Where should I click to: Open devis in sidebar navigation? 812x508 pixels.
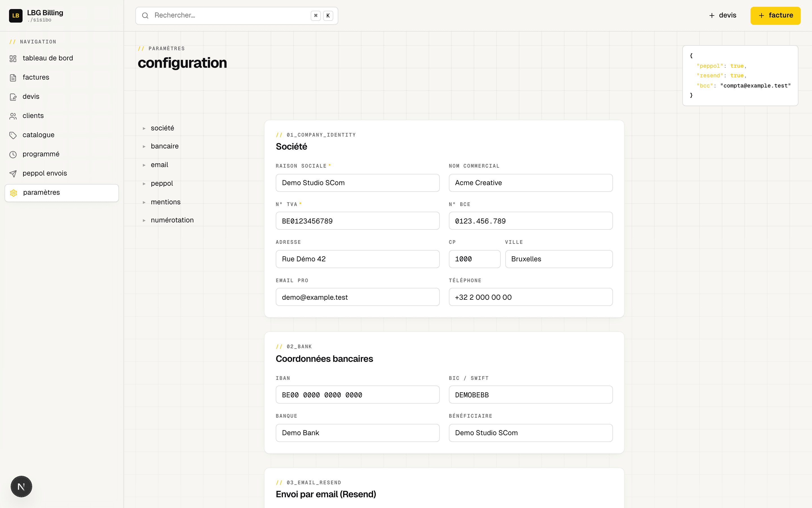(x=62, y=97)
